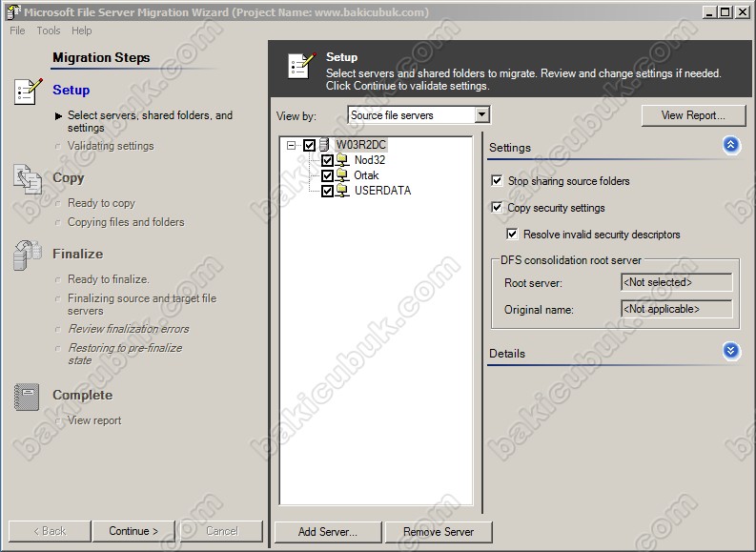Select the W03R2DC server label
Viewport: 756px width, 552px height.
(x=361, y=145)
